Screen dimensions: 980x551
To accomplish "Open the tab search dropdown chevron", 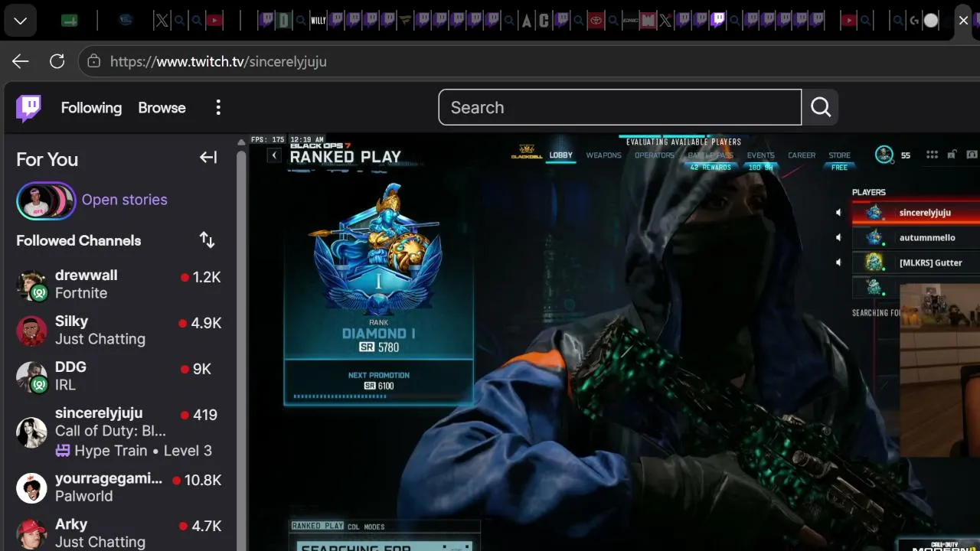I will click(x=21, y=21).
